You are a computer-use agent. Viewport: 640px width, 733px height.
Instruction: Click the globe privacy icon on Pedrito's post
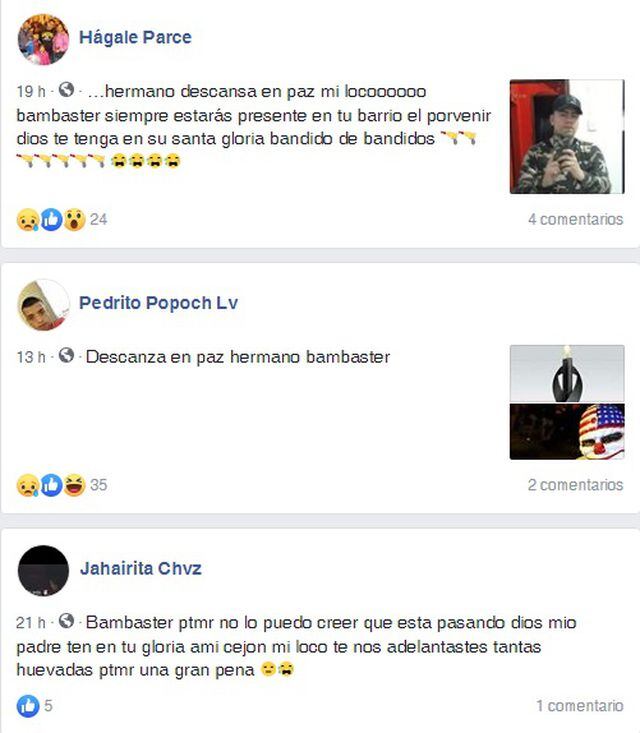pos(66,355)
